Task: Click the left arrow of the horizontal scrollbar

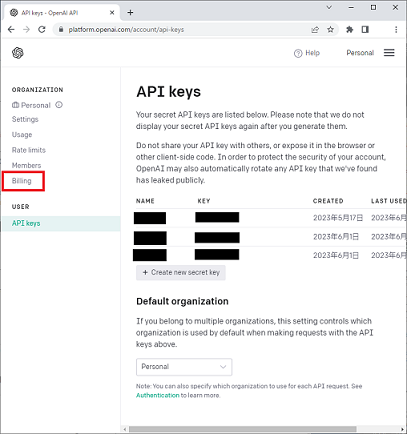Action: click(x=125, y=429)
